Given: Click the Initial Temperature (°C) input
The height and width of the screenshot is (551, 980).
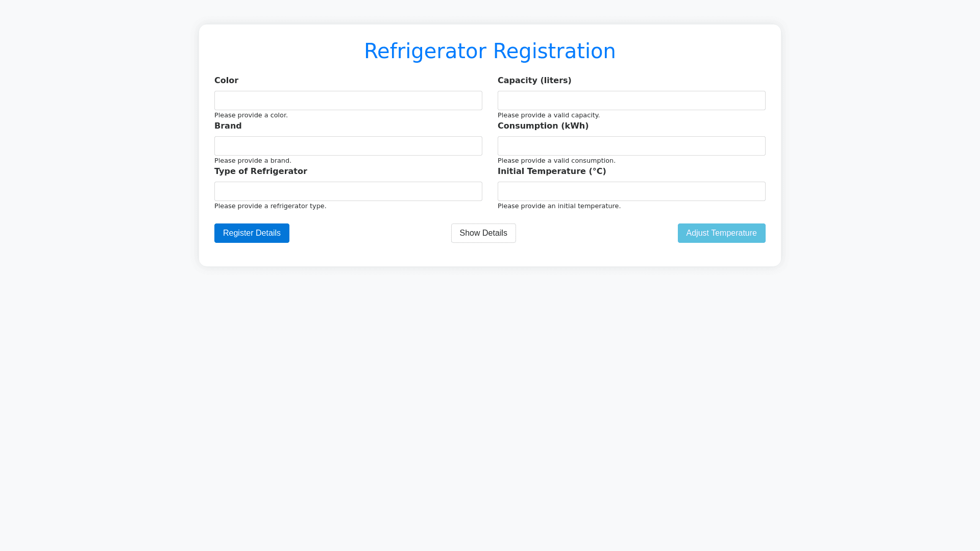Looking at the screenshot, I should (631, 191).
